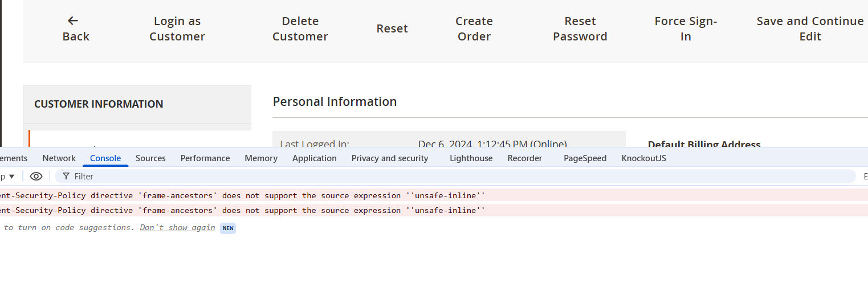Open the KnockoutJS tab
Image resolution: width=868 pixels, height=299 pixels.
tap(644, 158)
